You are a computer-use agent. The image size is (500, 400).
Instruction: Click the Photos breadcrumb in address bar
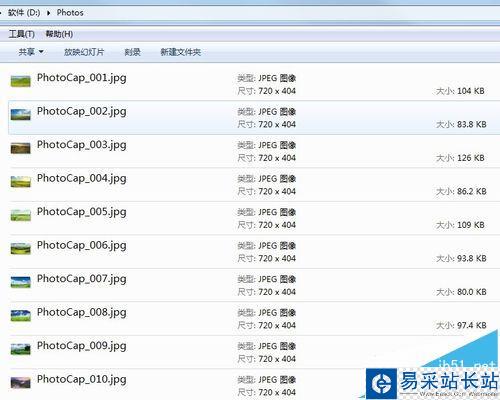70,13
